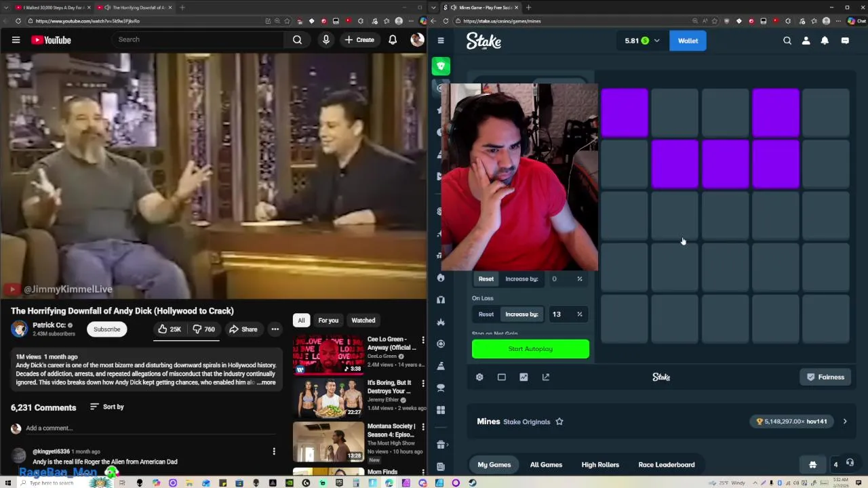This screenshot has width=868, height=488.
Task: Switch to My Games tab
Action: pos(494,465)
